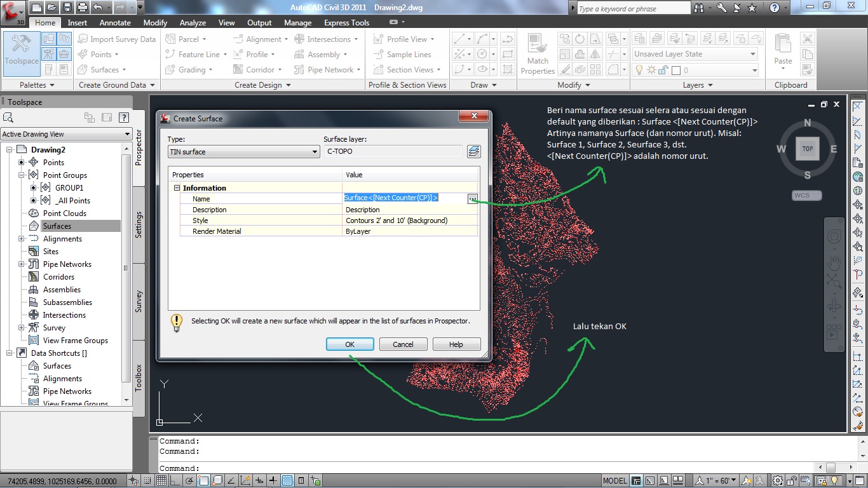This screenshot has width=868, height=488.
Task: Switch to the Survey toolspace tab
Action: pyautogui.click(x=139, y=302)
